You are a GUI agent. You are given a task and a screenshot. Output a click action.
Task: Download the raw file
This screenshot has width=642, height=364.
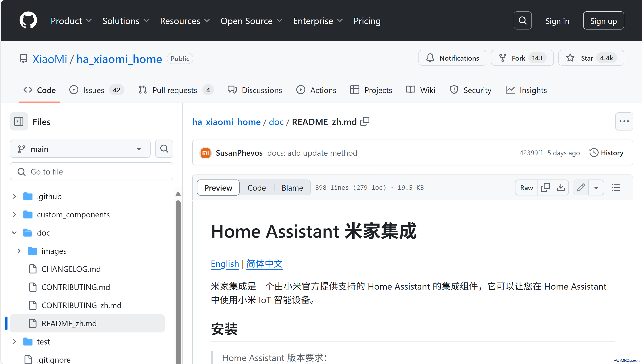[x=561, y=188]
